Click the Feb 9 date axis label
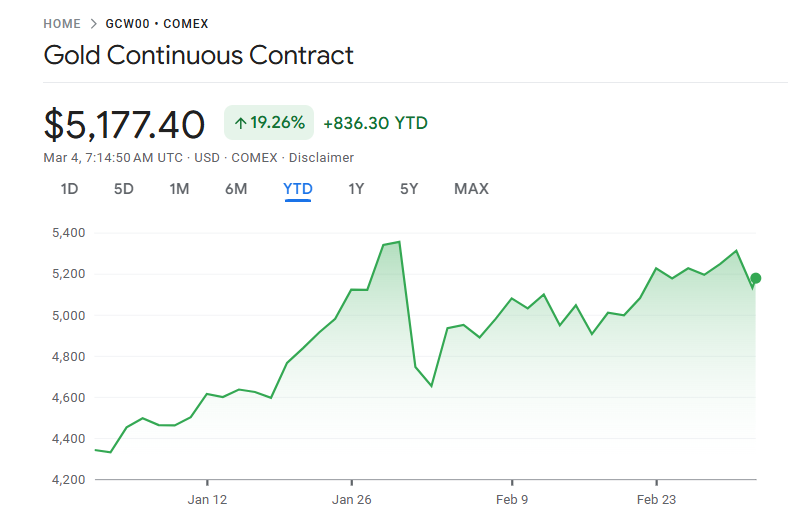This screenshot has height=520, width=788. coord(511,498)
